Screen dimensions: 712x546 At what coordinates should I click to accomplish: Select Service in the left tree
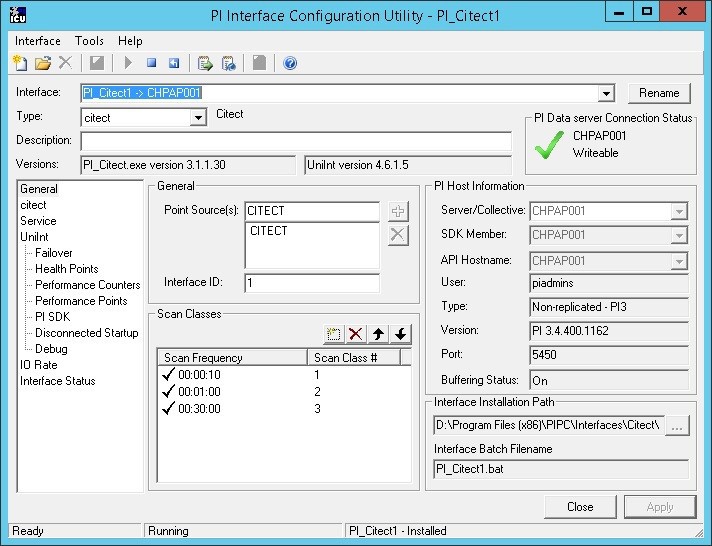38,221
